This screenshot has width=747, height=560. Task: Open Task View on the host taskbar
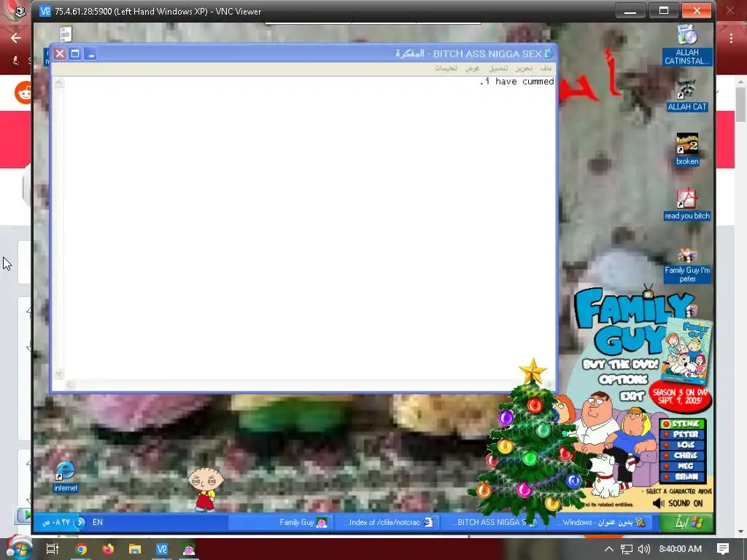[53, 549]
